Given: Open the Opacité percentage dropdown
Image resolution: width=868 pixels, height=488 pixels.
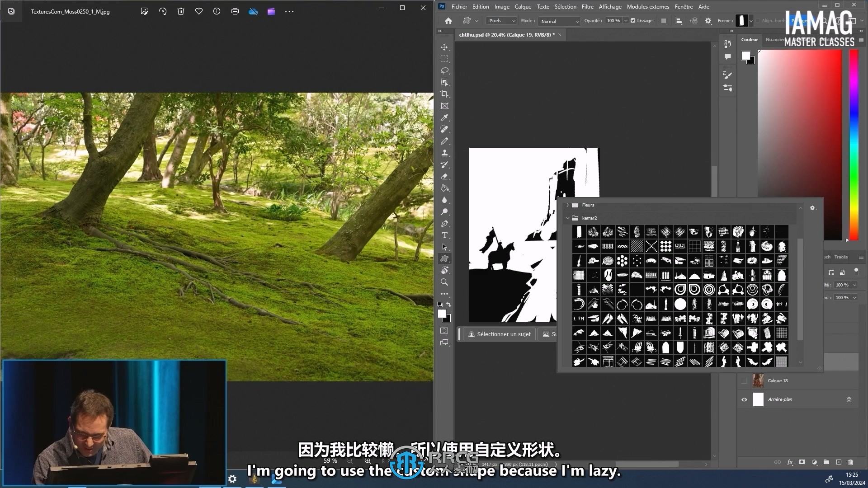Looking at the screenshot, I should pos(626,21).
